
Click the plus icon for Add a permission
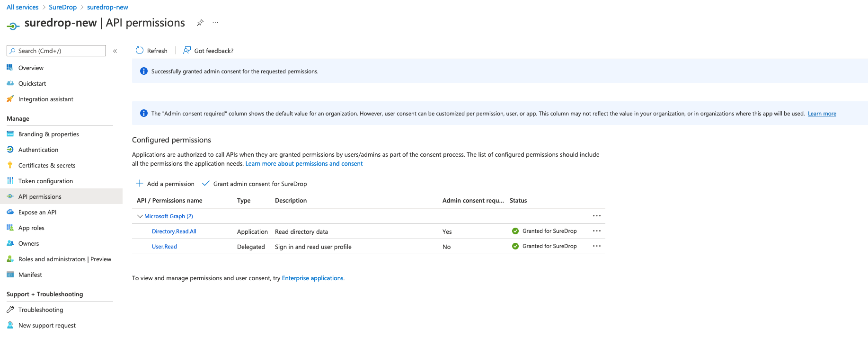(140, 183)
